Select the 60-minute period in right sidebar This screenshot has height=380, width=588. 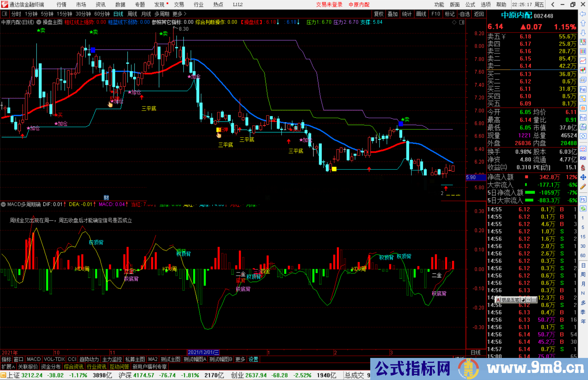(583, 255)
